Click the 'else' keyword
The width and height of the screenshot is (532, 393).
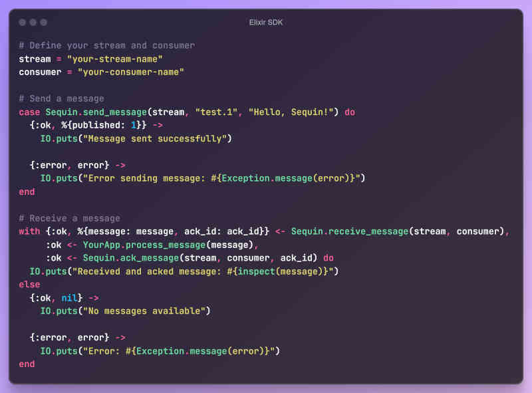29,285
